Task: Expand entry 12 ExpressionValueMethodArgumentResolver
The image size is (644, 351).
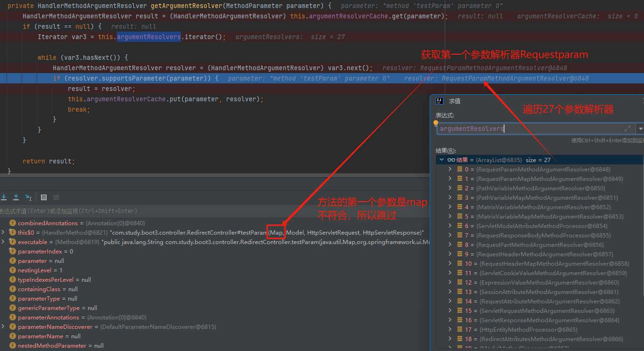Action: point(450,282)
